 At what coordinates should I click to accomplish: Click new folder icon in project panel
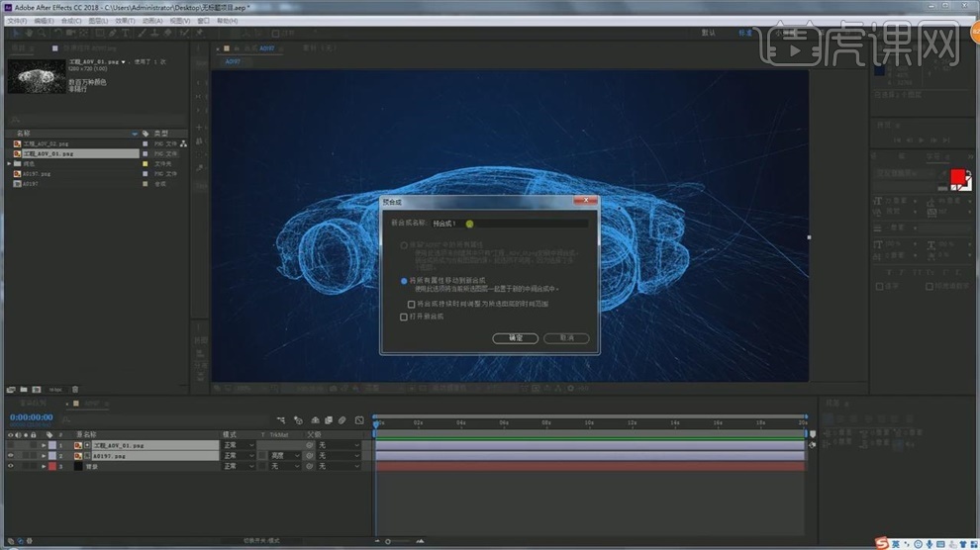23,389
